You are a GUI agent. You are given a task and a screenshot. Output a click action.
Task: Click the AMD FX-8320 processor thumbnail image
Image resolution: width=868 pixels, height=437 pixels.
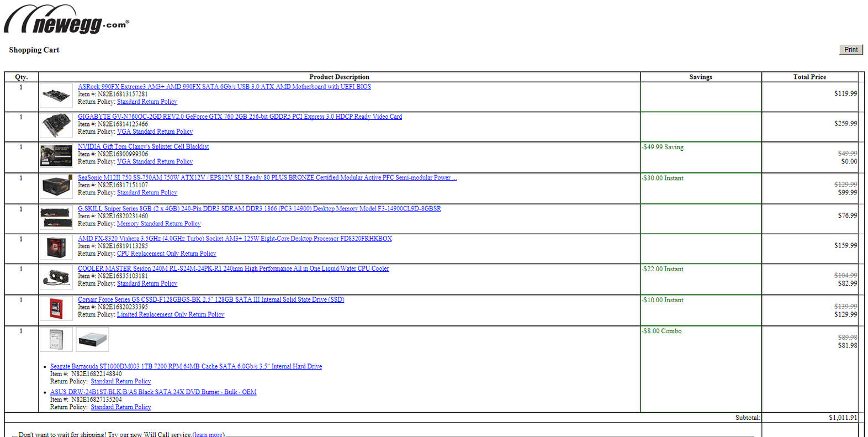pyautogui.click(x=56, y=248)
